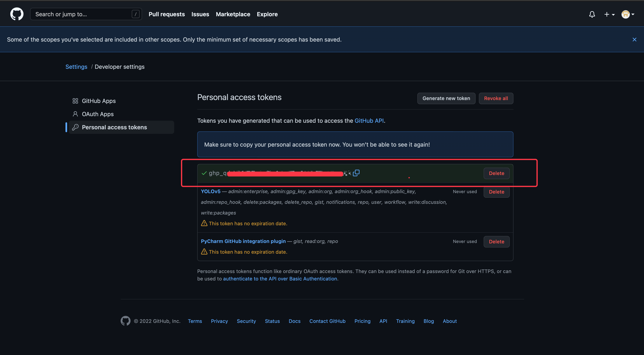
Task: Dismiss the scopes notice with X icon
Action: pos(634,40)
